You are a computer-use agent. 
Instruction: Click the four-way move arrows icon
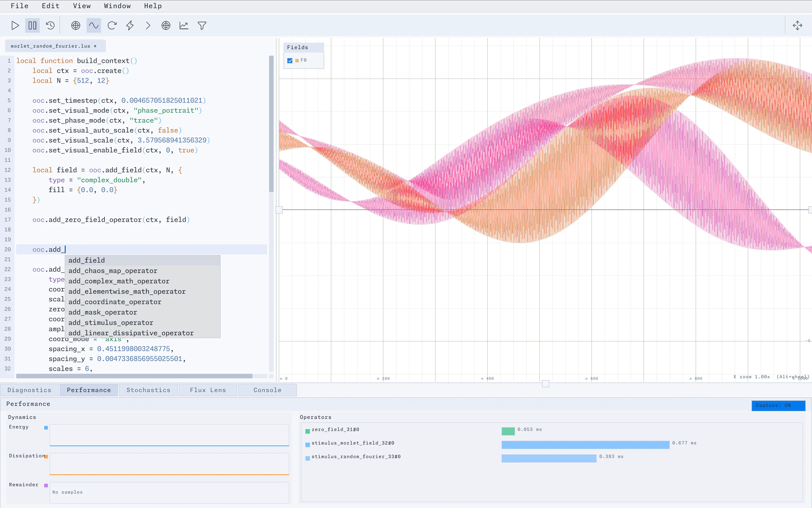pyautogui.click(x=798, y=25)
